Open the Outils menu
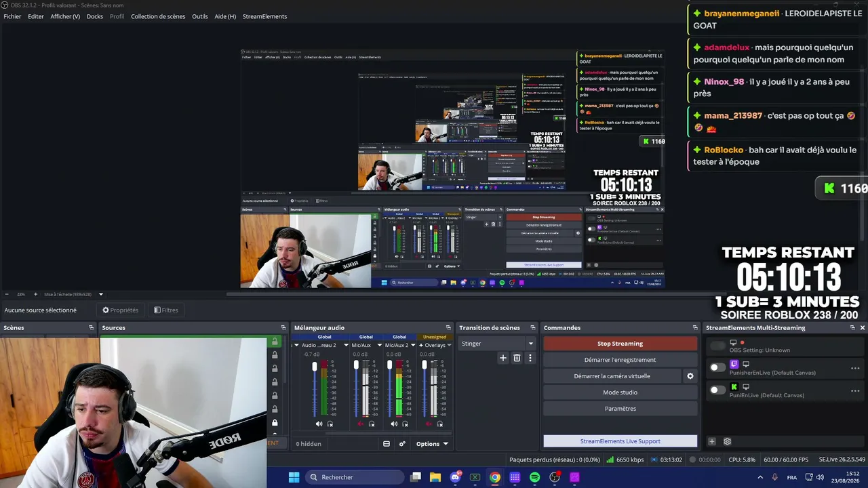 pos(200,16)
